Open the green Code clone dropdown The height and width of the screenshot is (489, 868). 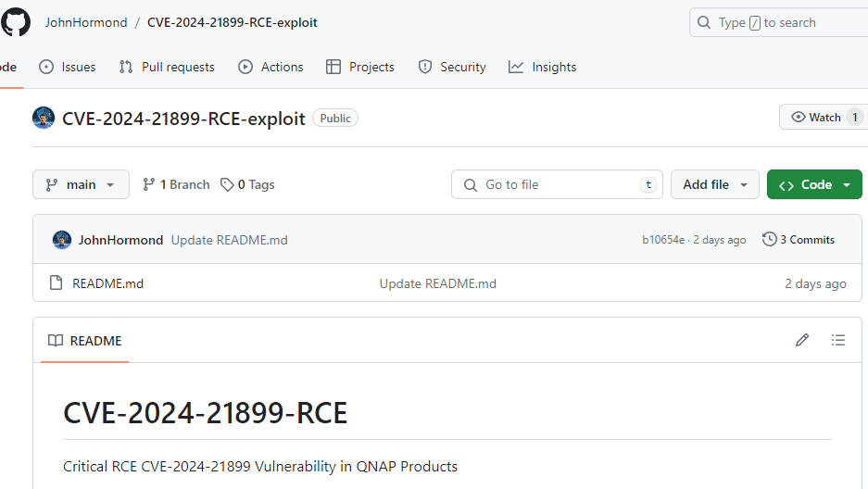coord(814,184)
